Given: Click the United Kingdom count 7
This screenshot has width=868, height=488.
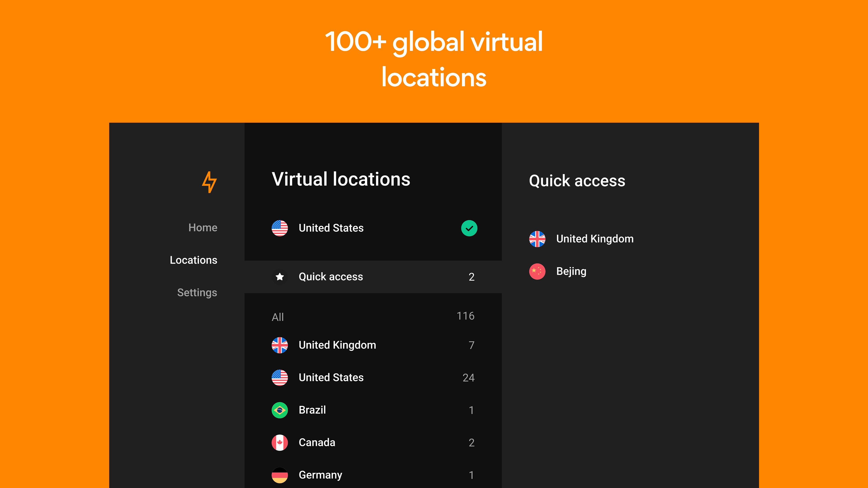Looking at the screenshot, I should [471, 345].
